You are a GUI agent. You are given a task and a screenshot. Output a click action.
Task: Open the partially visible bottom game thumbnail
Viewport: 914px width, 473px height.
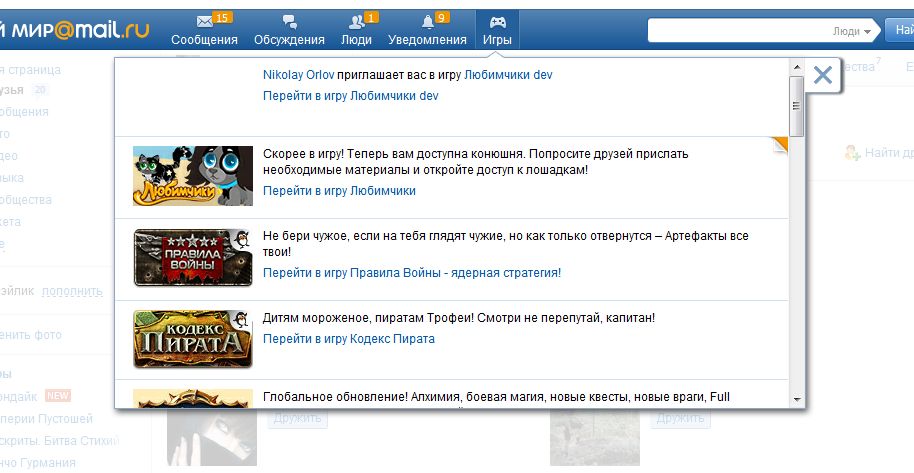pos(193,398)
